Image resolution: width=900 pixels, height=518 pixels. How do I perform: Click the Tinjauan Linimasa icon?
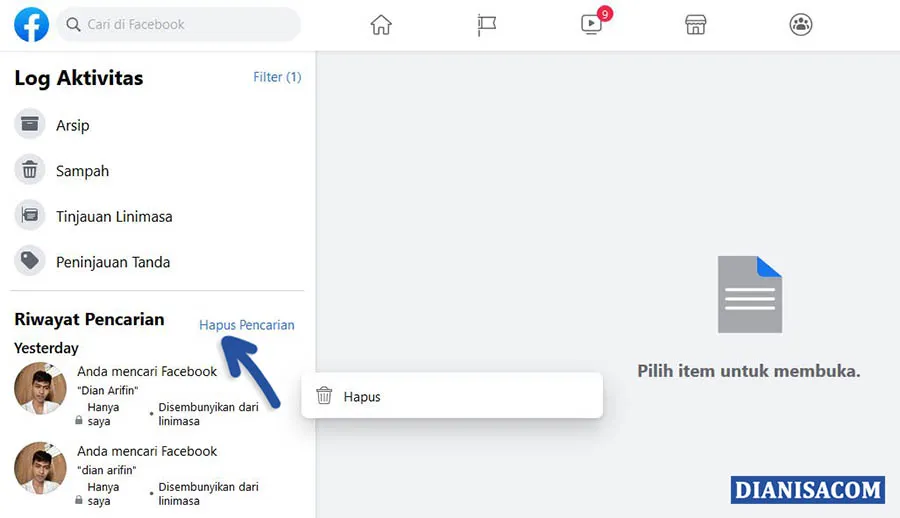click(x=30, y=215)
